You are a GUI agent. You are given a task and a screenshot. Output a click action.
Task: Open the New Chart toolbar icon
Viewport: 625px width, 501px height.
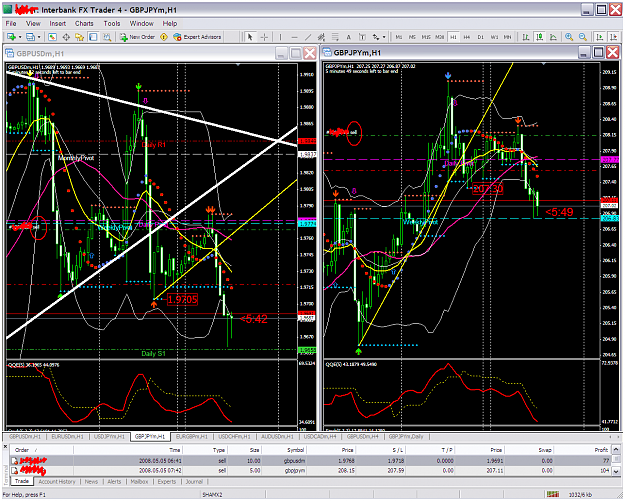pyautogui.click(x=11, y=37)
